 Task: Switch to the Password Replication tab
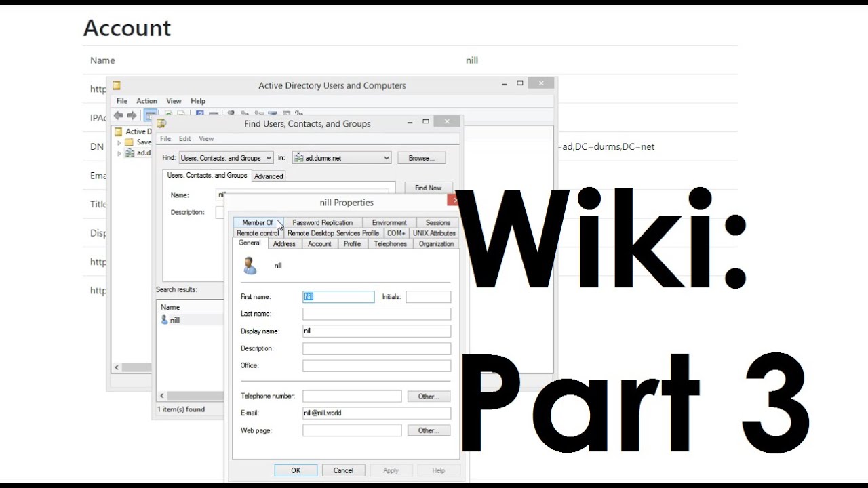click(x=322, y=222)
